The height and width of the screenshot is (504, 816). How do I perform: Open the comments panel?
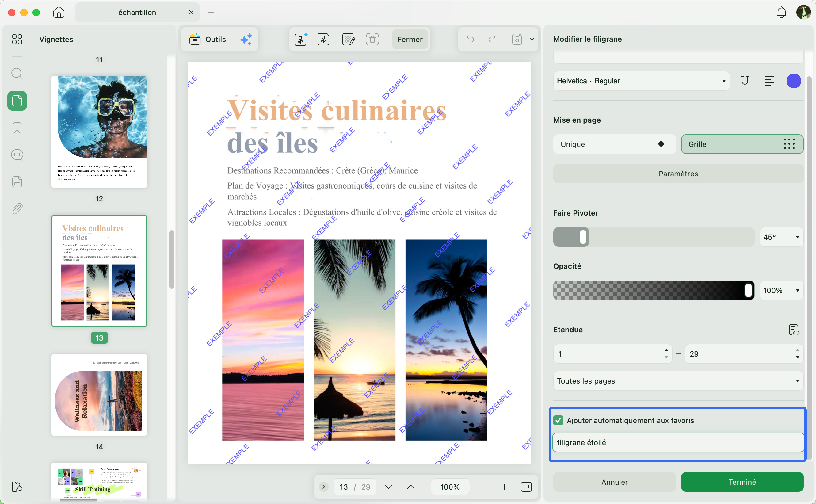[x=17, y=155]
